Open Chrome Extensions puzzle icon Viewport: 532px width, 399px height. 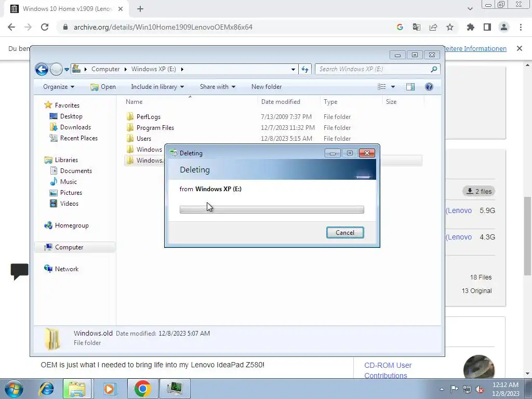pos(471,27)
